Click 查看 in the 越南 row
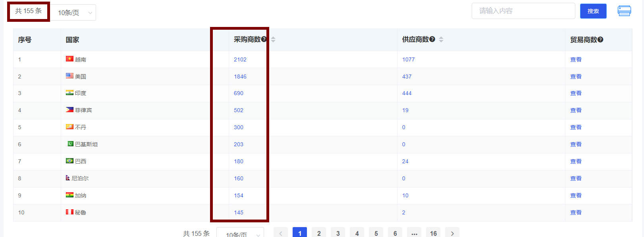This screenshot has width=644, height=237. [x=576, y=59]
